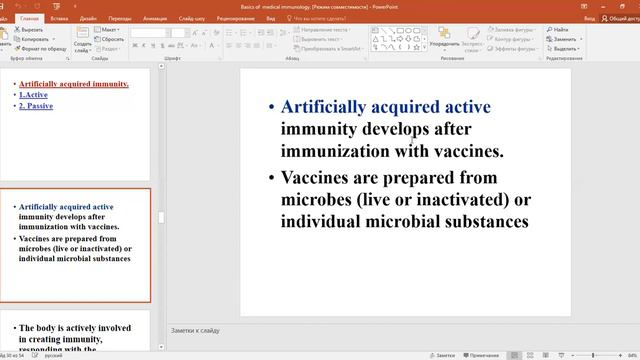The width and height of the screenshot is (640, 360).
Task: Open the Section (Раздел) dropdown
Action: pos(107,49)
